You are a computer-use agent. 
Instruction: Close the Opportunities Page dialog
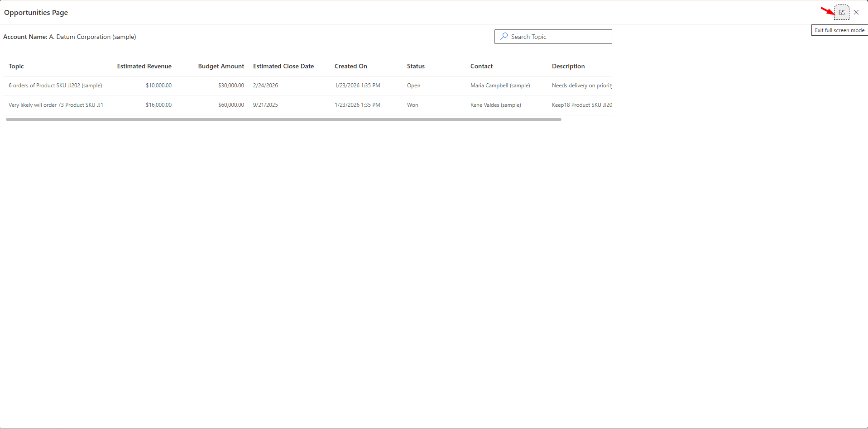[856, 12]
